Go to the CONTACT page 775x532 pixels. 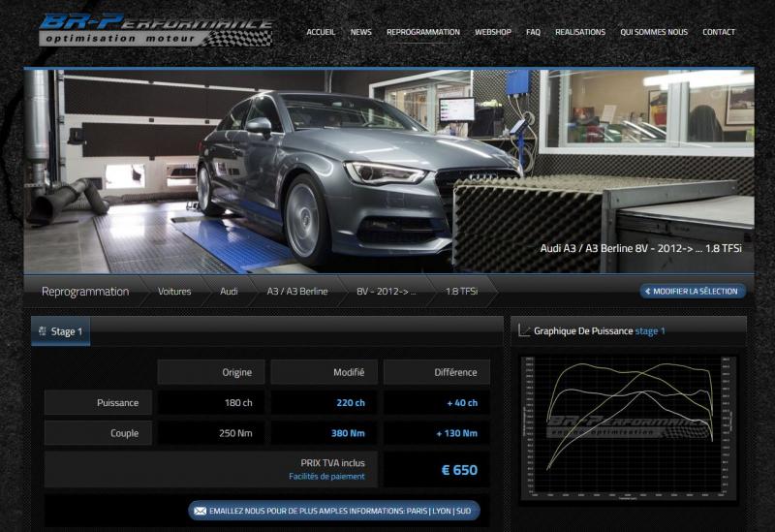click(x=719, y=32)
